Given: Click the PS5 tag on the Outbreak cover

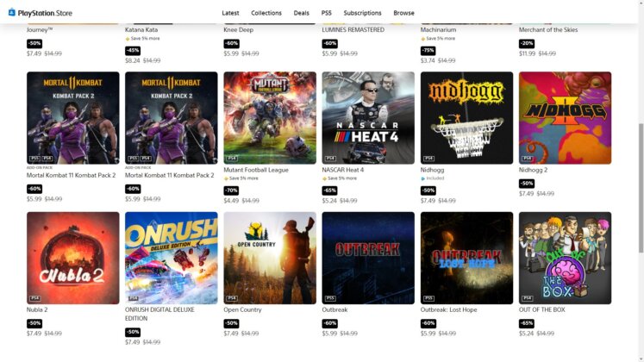Looking at the screenshot, I should 330,298.
